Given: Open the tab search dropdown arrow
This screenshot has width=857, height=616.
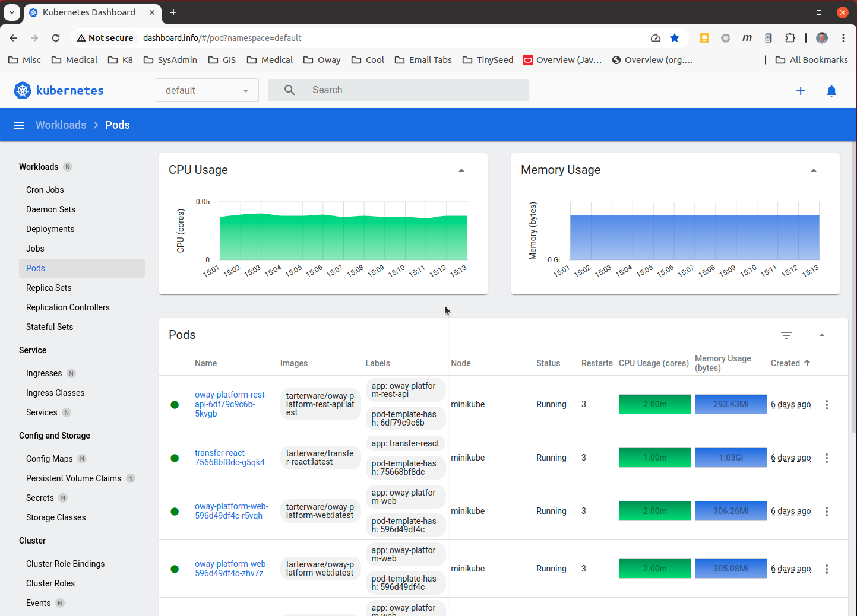Looking at the screenshot, I should (x=12, y=12).
